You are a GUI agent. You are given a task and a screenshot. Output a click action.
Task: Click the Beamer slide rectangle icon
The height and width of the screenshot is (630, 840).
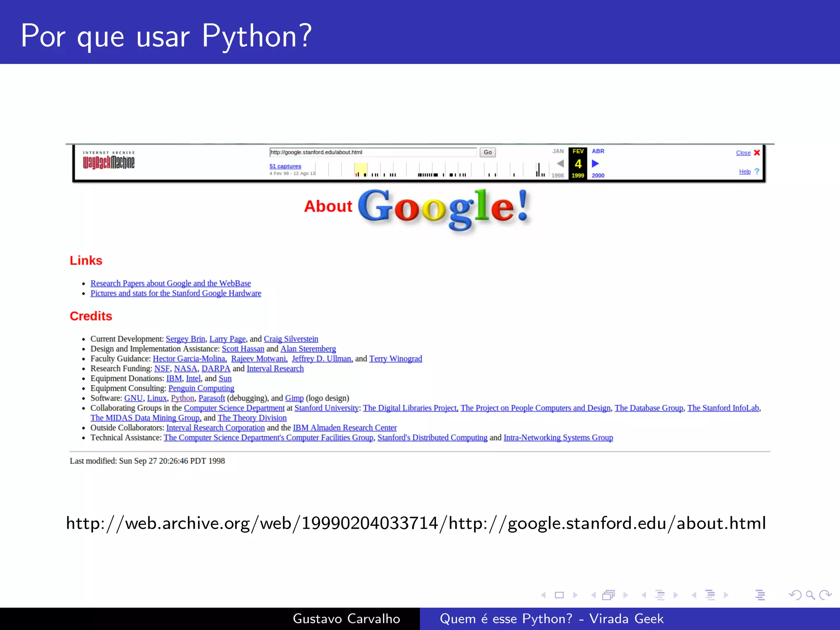tap(559, 595)
